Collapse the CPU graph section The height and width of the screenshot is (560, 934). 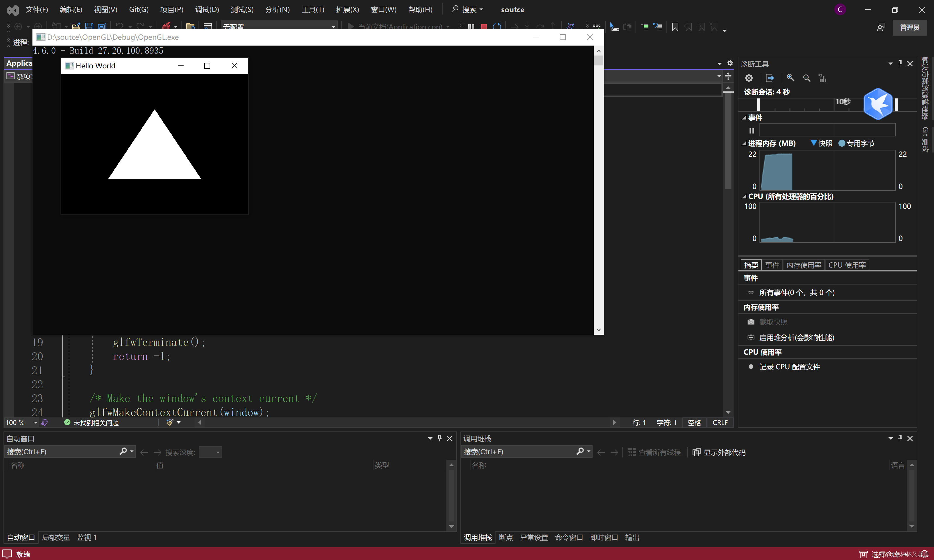point(744,197)
